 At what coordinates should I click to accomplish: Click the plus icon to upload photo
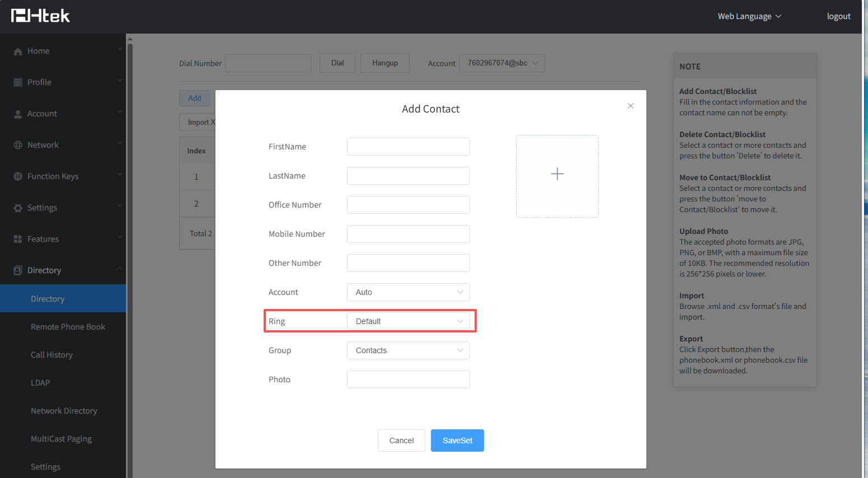[557, 174]
